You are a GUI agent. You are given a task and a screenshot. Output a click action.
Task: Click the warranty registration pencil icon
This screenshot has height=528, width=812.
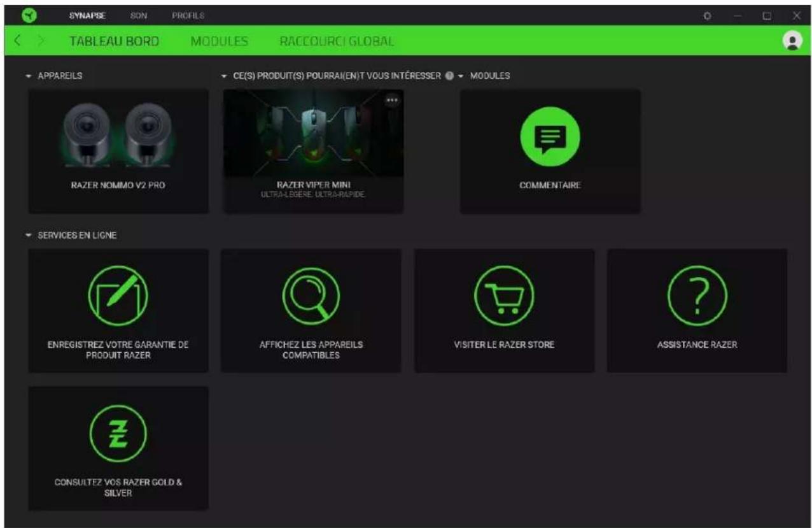(x=118, y=296)
